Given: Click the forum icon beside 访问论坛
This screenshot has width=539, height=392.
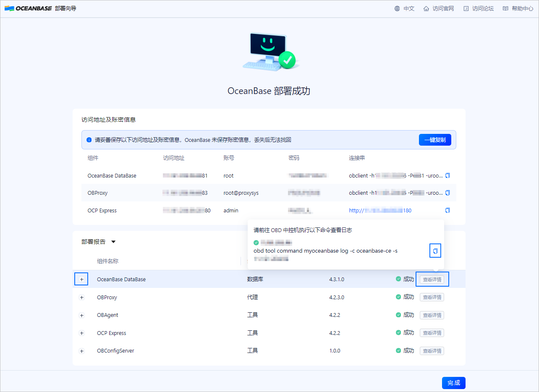Looking at the screenshot, I should (x=465, y=8).
